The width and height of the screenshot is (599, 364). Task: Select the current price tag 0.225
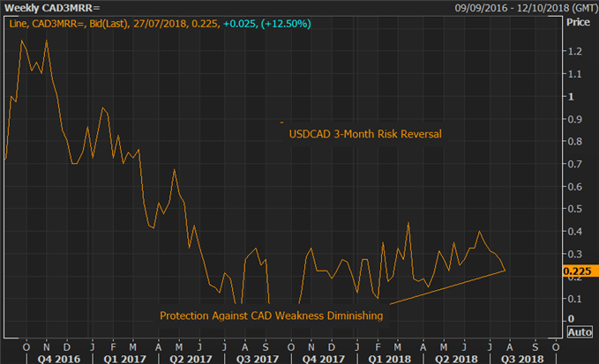click(x=580, y=271)
